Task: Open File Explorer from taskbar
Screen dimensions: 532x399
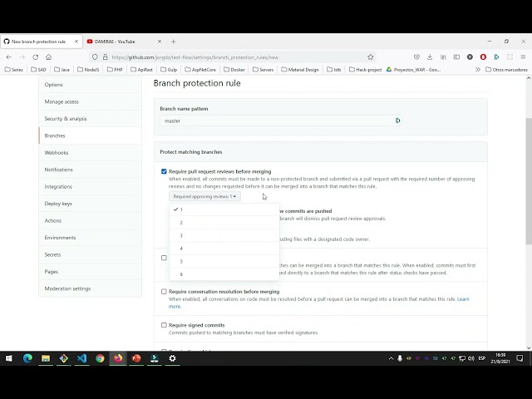Action: pos(46,358)
